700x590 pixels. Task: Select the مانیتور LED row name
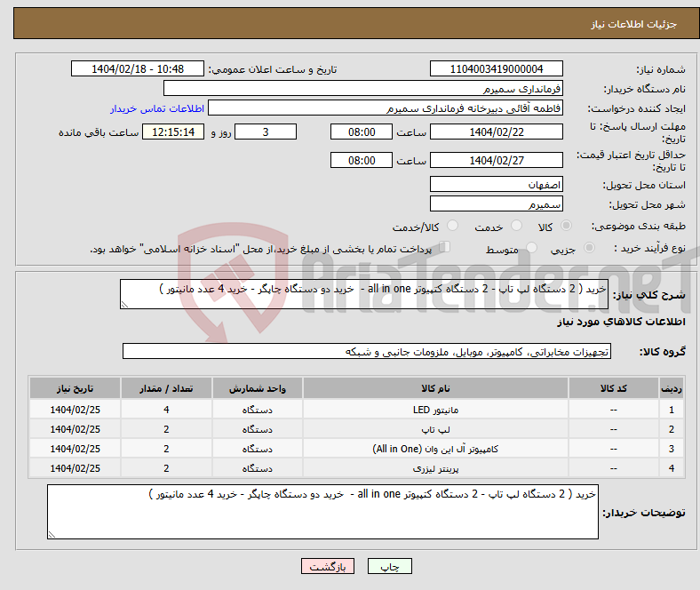[x=435, y=410]
